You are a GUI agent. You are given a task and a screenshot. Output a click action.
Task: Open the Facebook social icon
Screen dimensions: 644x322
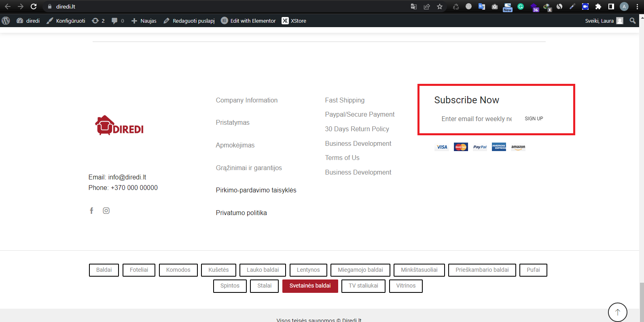(x=91, y=211)
